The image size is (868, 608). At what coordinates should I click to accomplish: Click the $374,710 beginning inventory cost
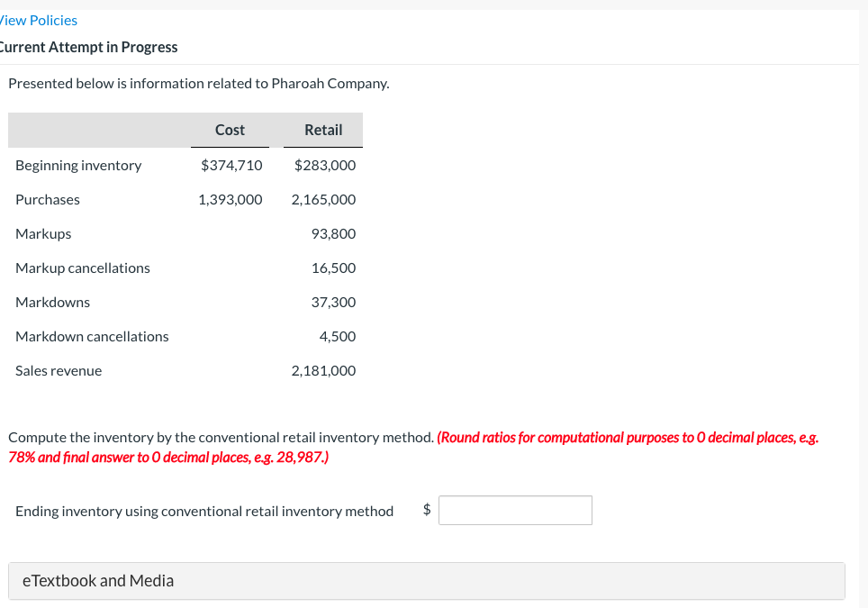pyautogui.click(x=231, y=165)
